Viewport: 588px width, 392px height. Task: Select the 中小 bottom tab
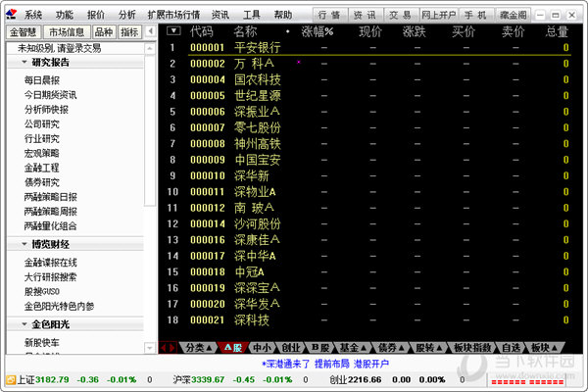(x=262, y=348)
